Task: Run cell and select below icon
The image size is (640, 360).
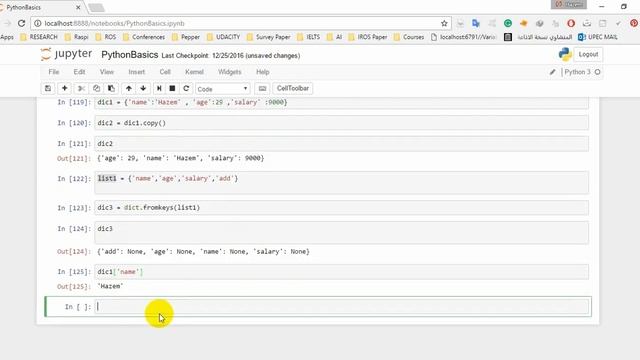Action: [159, 88]
